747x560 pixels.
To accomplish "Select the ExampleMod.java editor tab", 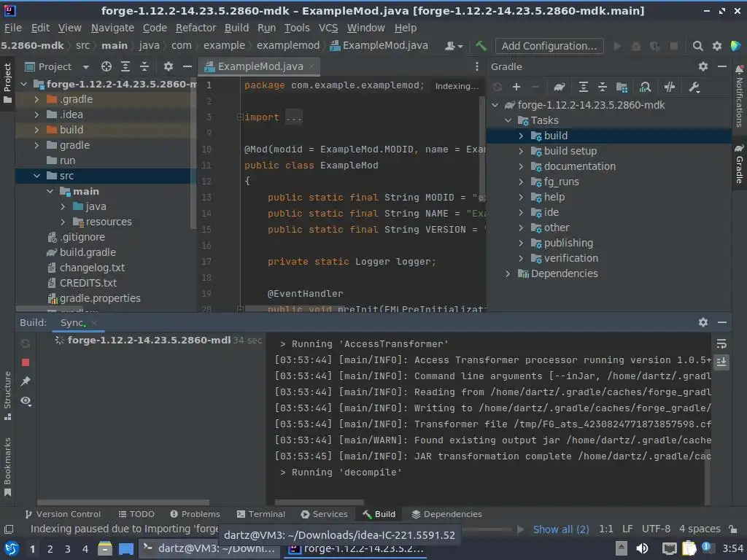I will coord(260,66).
